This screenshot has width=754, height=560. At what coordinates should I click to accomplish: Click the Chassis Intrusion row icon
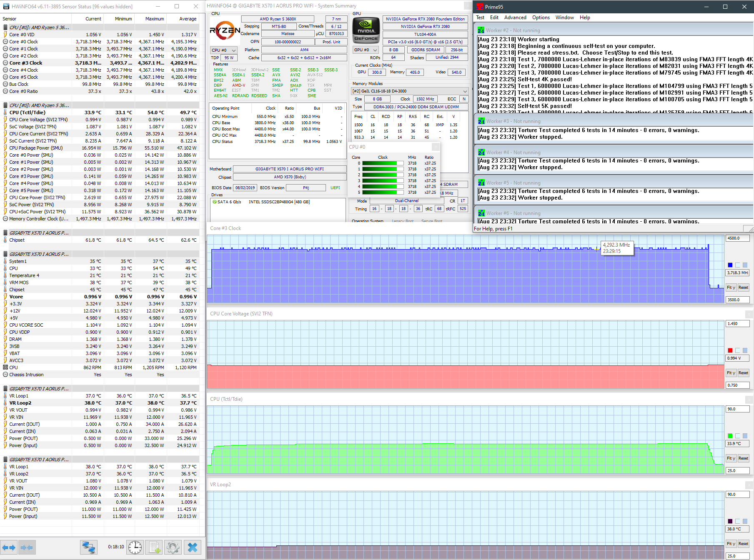coord(5,375)
